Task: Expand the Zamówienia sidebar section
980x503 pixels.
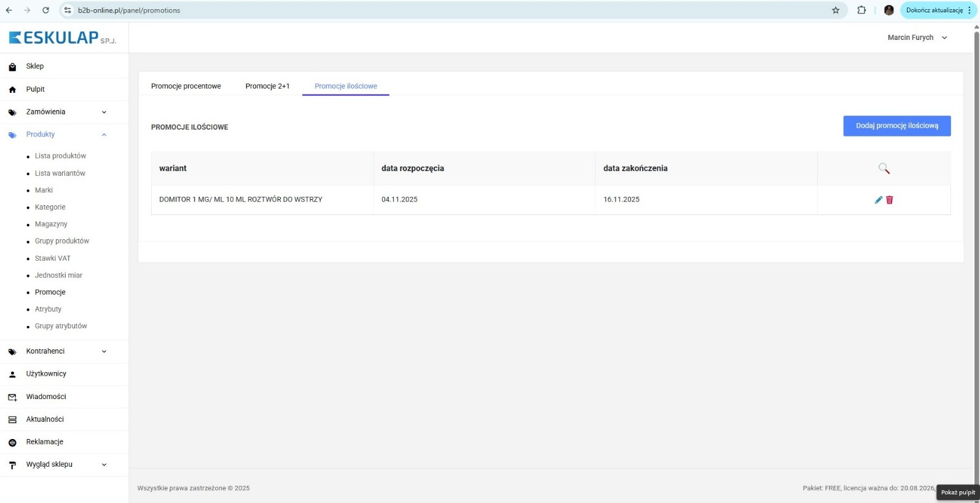Action: 104,112
